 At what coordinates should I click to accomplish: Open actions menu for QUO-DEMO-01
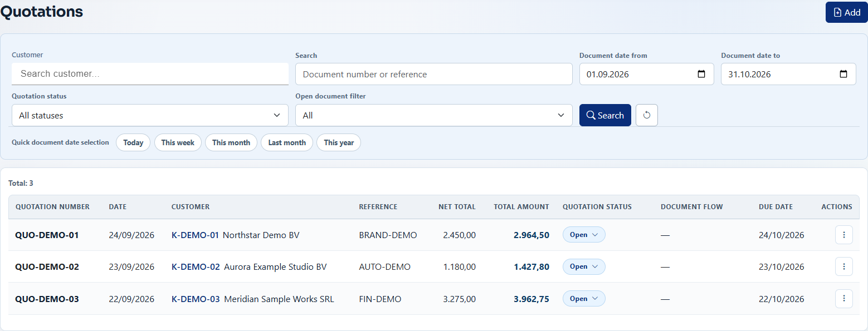click(843, 235)
